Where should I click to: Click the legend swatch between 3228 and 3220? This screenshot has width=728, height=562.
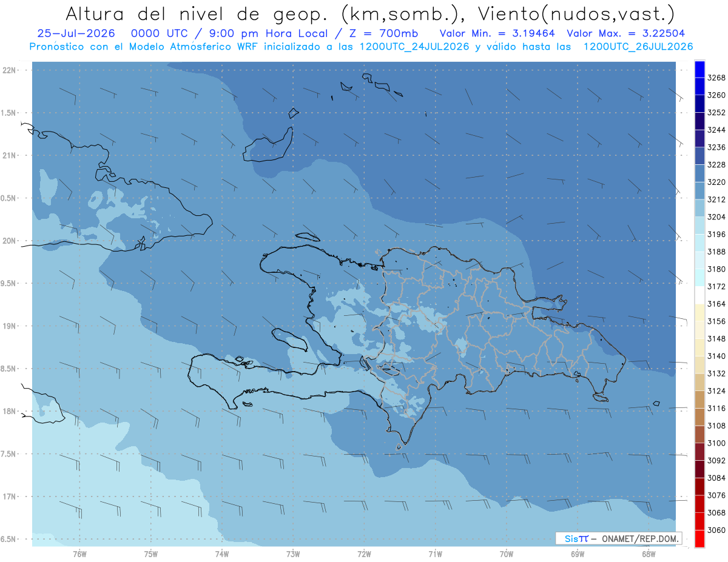point(699,173)
